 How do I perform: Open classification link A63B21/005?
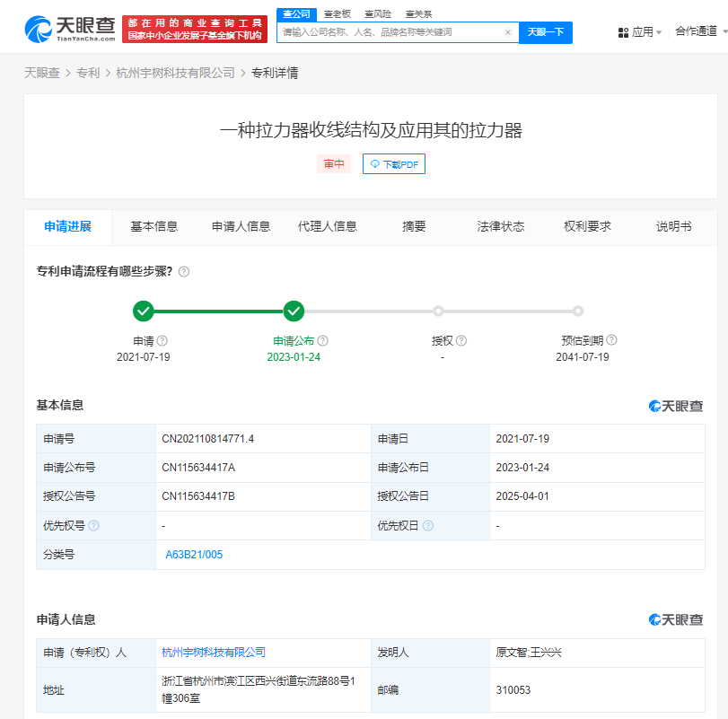point(194,554)
